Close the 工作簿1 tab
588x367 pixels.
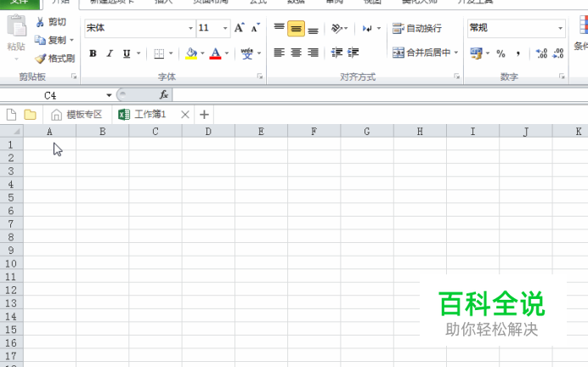click(185, 115)
